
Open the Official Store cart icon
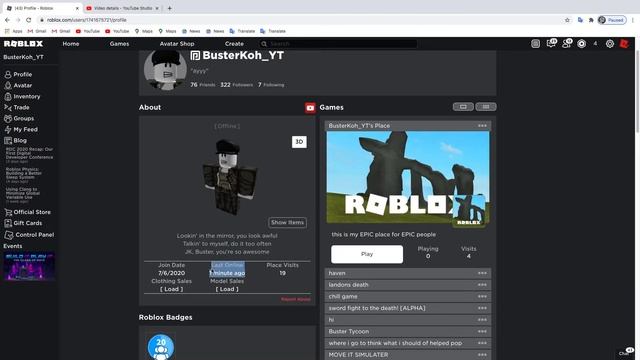[8, 212]
